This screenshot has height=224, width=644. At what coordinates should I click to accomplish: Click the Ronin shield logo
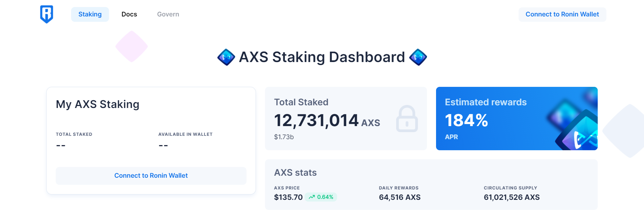coord(47,14)
